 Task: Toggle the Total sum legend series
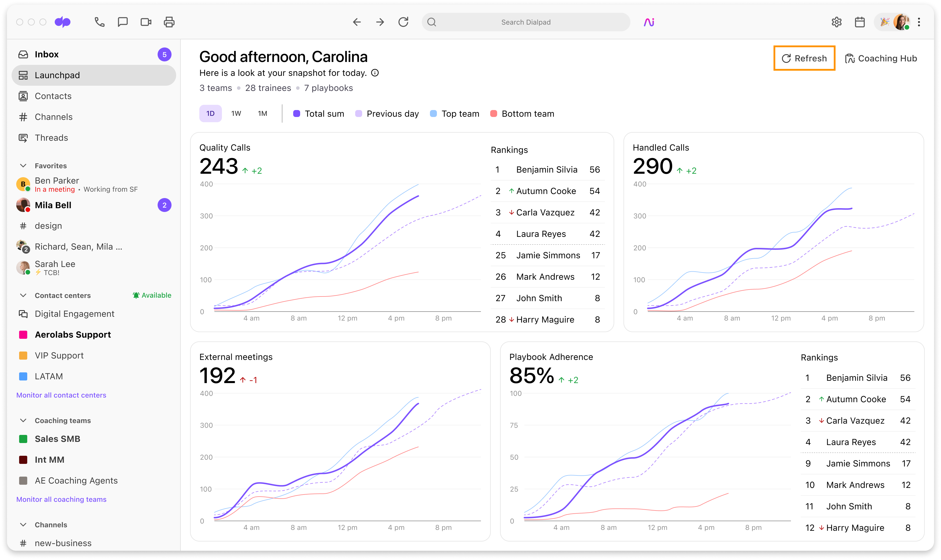coord(319,114)
